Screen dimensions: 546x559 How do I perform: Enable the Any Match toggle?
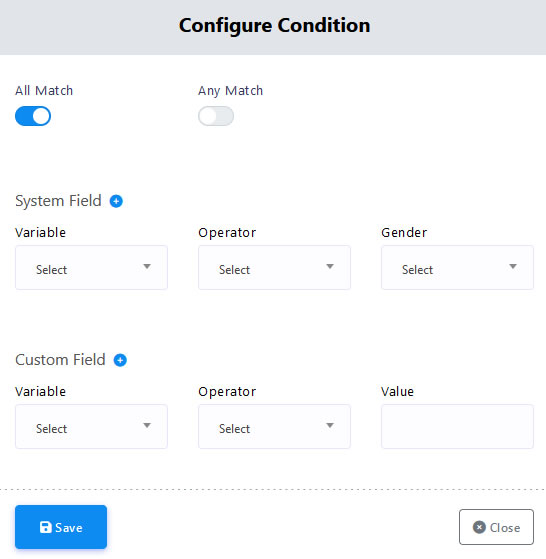tap(216, 116)
